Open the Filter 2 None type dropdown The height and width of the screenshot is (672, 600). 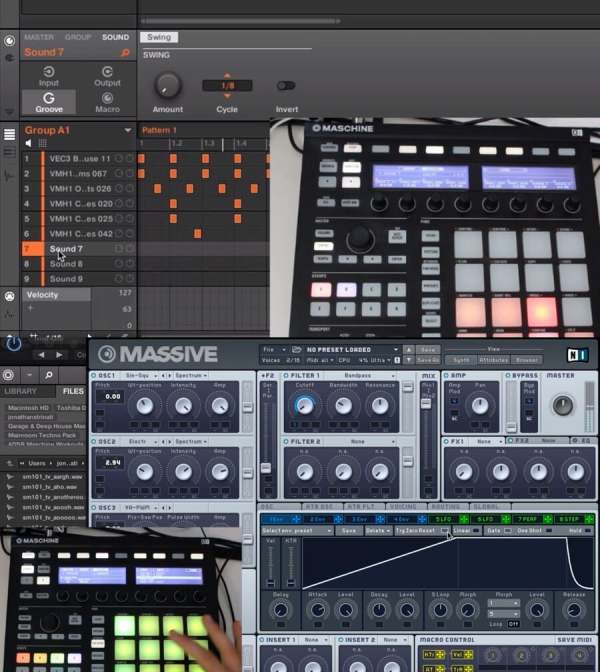tap(361, 442)
